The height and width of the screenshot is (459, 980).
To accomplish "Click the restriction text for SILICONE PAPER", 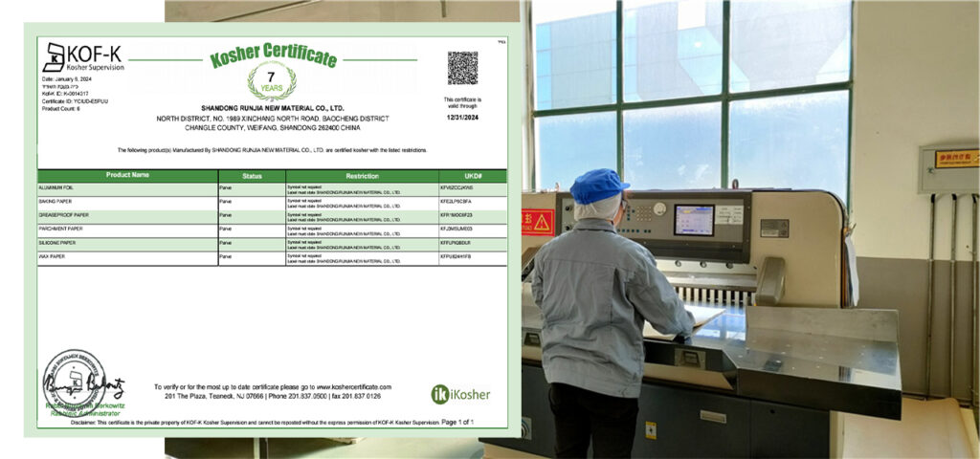I will [x=344, y=245].
